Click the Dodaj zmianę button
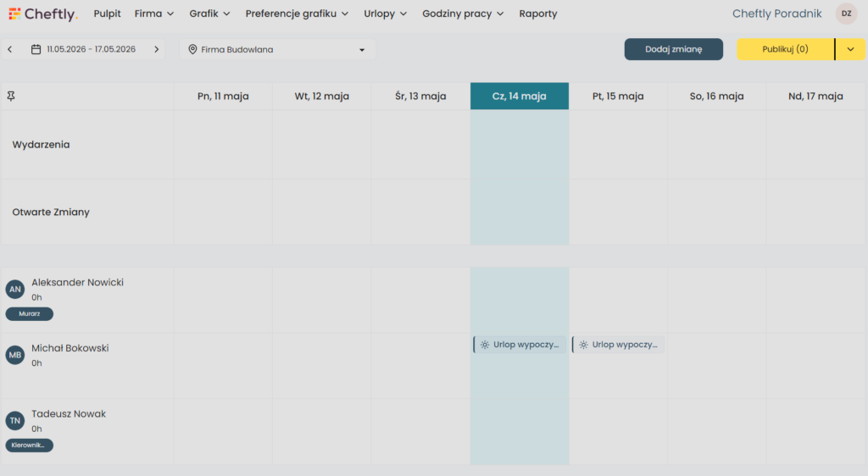This screenshot has height=476, width=868. point(674,49)
